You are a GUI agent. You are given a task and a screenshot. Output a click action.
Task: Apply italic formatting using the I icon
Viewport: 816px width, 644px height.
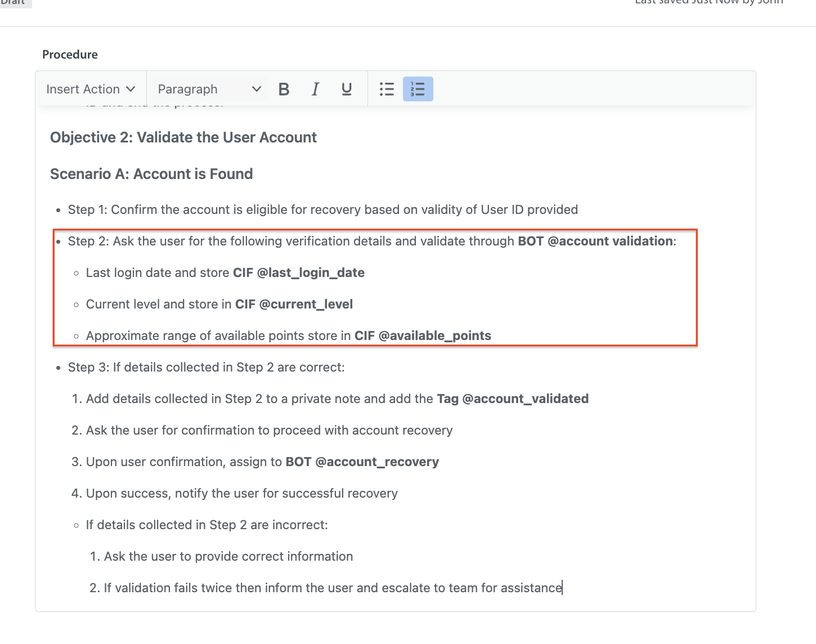[315, 89]
